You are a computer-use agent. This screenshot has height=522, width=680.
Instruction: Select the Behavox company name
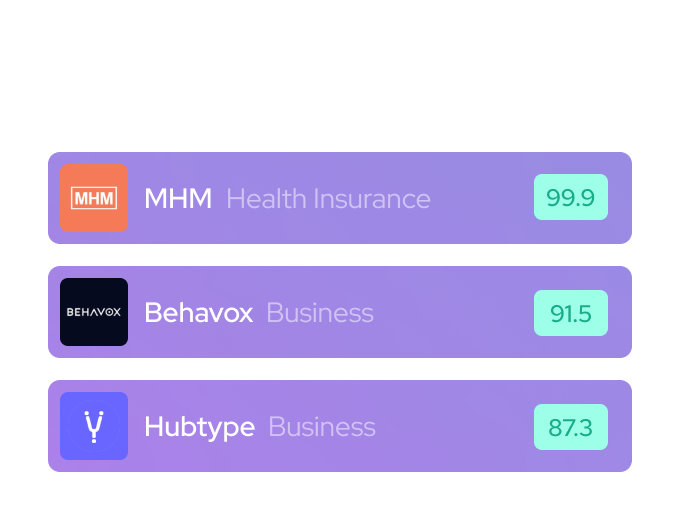[x=198, y=312]
